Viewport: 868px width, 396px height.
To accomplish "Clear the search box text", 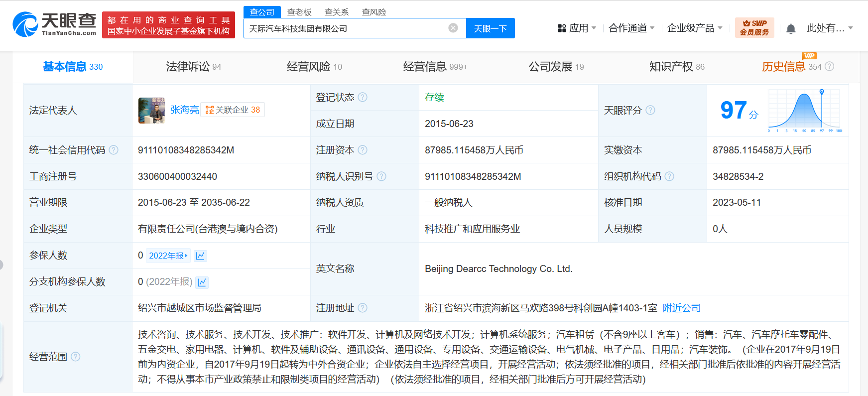I will [453, 28].
